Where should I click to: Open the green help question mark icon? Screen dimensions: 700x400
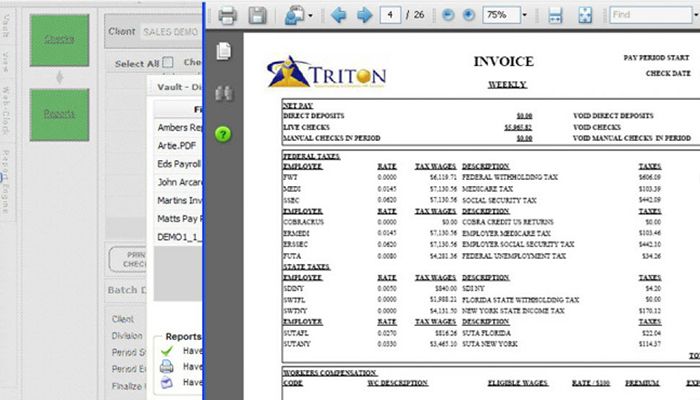(x=223, y=134)
